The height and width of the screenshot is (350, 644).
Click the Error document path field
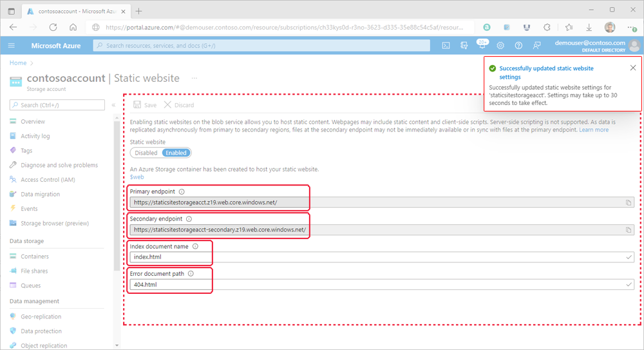(x=382, y=285)
